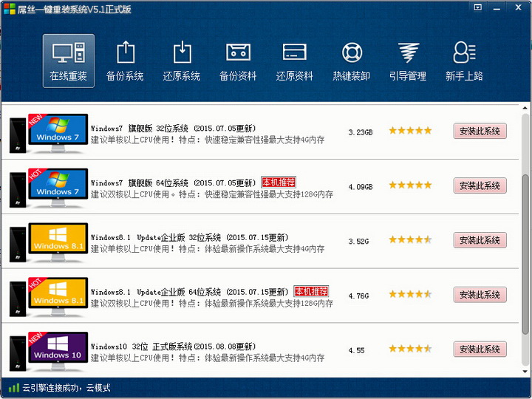
Task: Click the Windows 10 monitor thumbnail
Action: [x=58, y=352]
